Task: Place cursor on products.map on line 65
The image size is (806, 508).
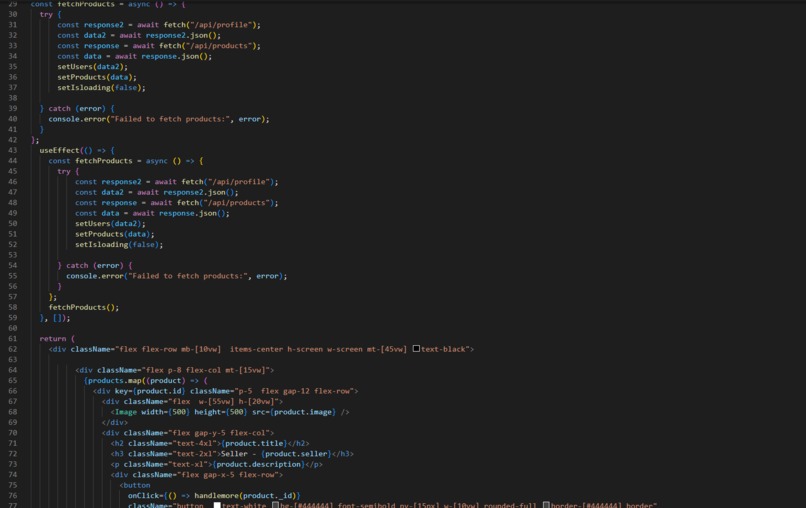Action: 111,380
